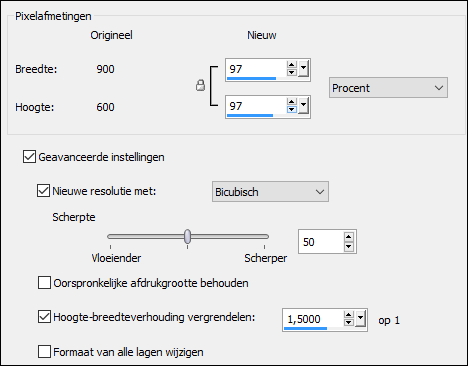Viewport: 468px width, 366px height.
Task: Click the 1,5000 ratio input field
Action: 313,319
